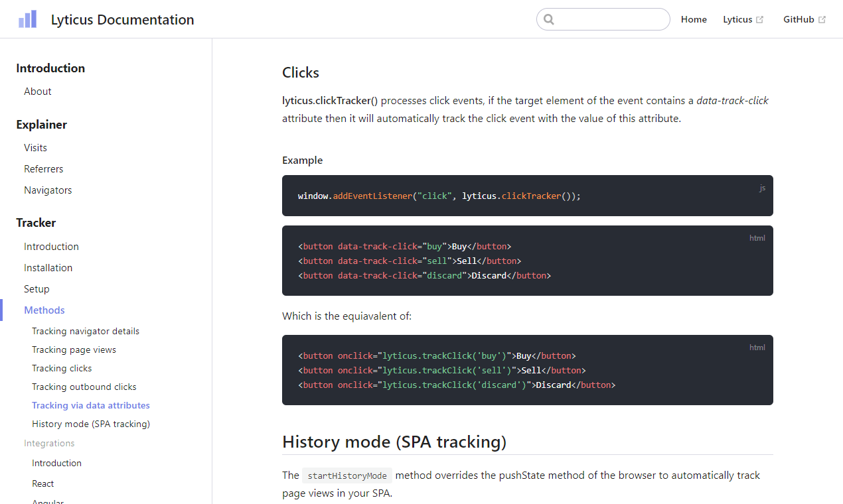Open the Home nav link

coord(694,19)
